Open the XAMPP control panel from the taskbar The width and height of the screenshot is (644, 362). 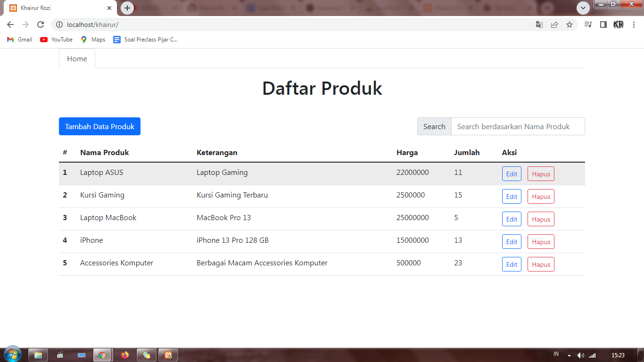coord(168,354)
